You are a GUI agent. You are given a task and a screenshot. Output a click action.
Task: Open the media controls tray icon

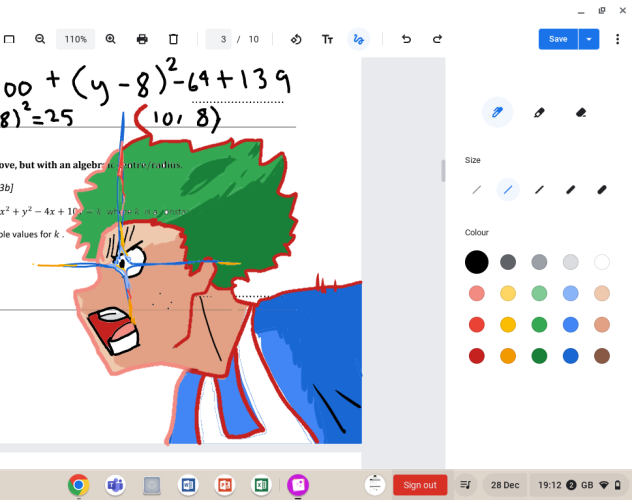coord(466,485)
